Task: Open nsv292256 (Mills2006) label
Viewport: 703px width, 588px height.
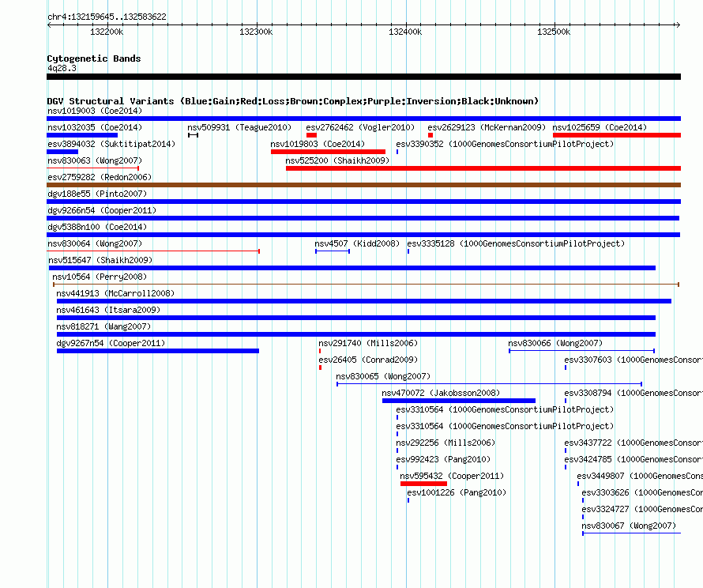Action: pyautogui.click(x=445, y=443)
